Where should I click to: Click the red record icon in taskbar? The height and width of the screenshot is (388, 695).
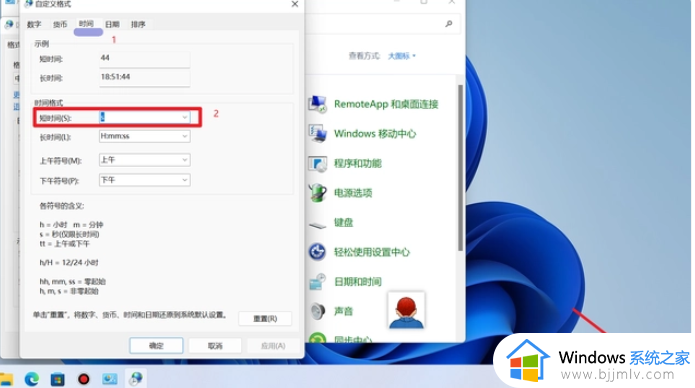pos(84,379)
